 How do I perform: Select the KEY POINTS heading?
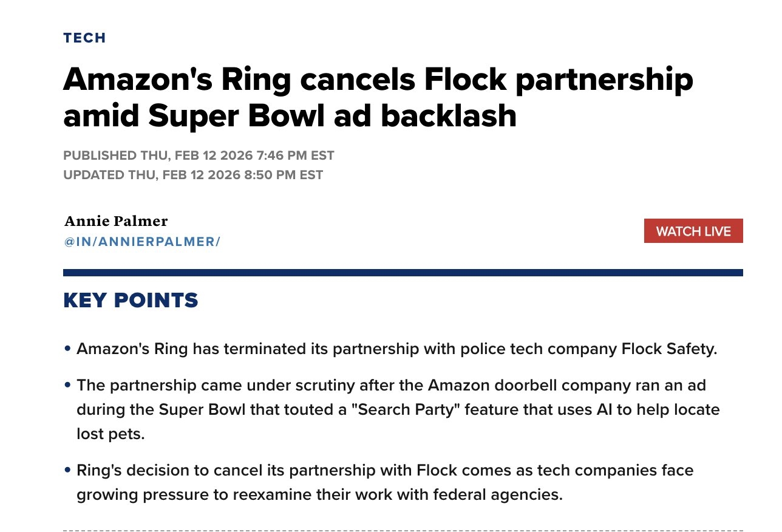pyautogui.click(x=131, y=300)
